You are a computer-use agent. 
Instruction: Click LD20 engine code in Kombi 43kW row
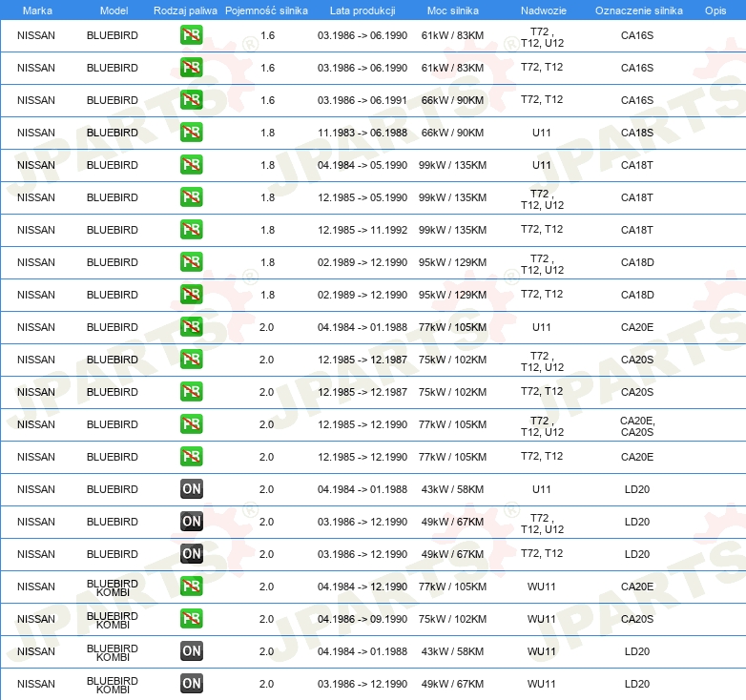pyautogui.click(x=637, y=651)
